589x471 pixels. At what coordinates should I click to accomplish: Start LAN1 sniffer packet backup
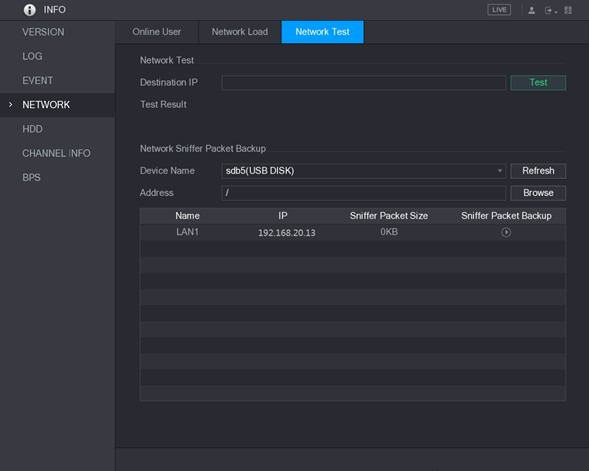506,232
